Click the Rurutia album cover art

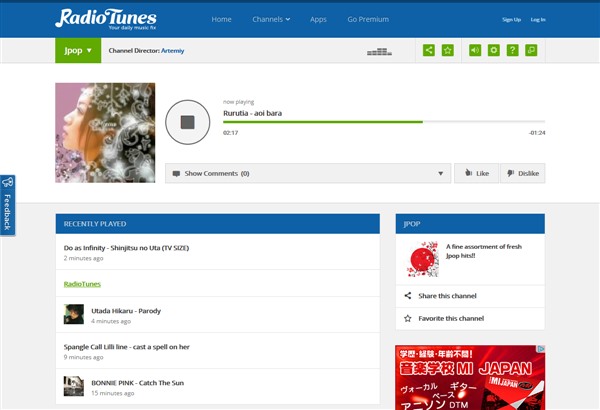pyautogui.click(x=105, y=133)
